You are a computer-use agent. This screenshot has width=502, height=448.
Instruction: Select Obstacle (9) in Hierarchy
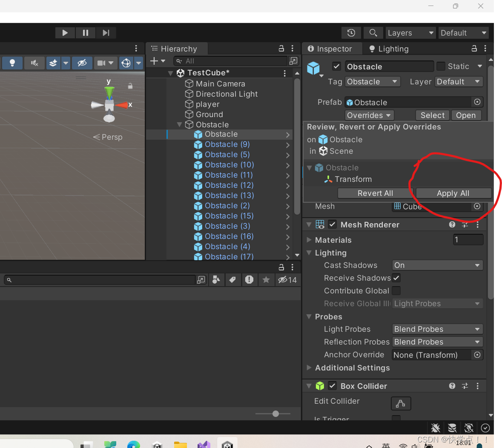click(x=227, y=144)
